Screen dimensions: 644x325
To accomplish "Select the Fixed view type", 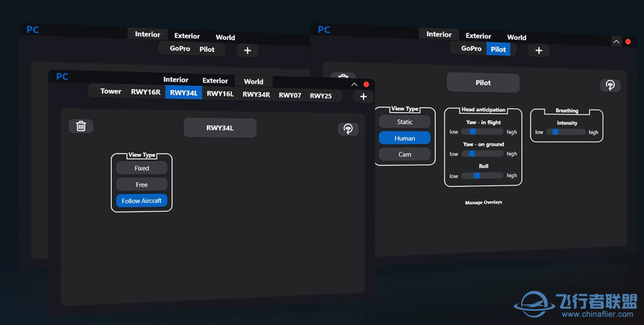I will point(142,168).
